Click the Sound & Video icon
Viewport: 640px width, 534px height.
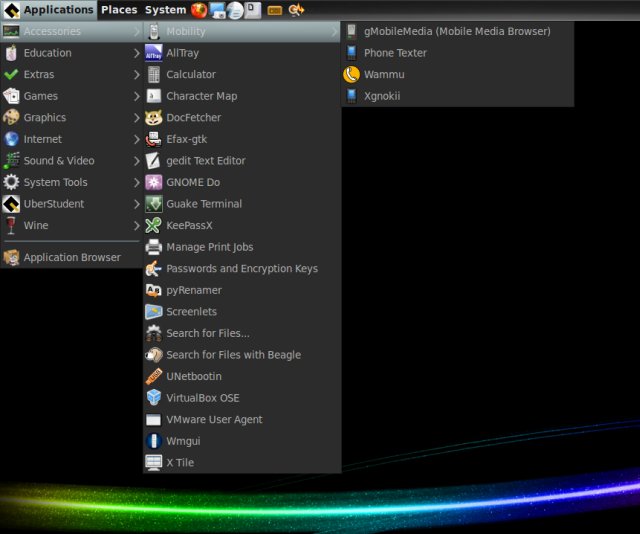[x=11, y=161]
